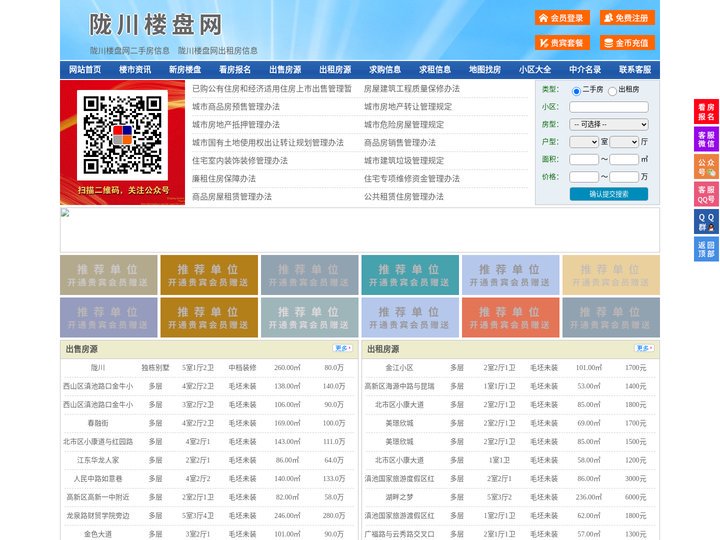Open the 求租信息 navigation item

click(435, 70)
